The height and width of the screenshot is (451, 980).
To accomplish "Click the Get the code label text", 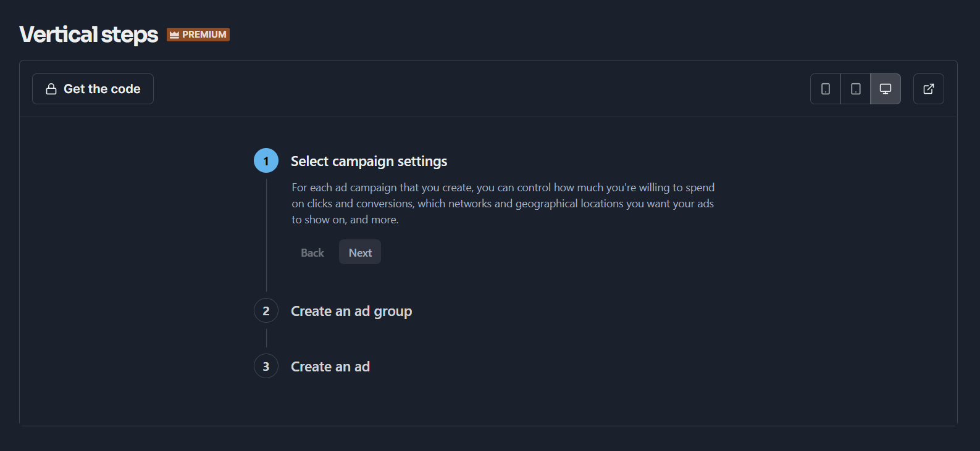I will 102,89.
